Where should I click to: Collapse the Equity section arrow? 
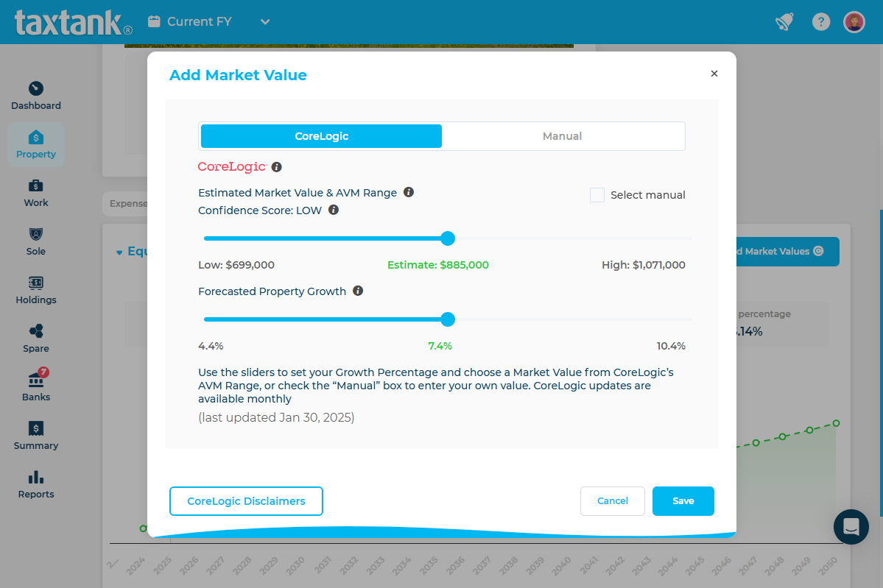click(119, 252)
